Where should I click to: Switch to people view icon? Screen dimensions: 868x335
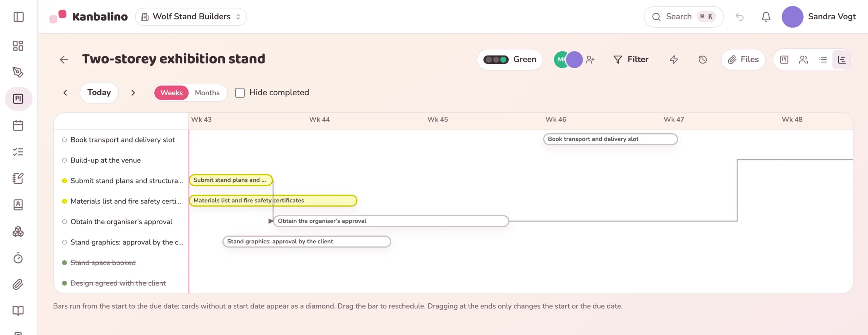pyautogui.click(x=803, y=60)
